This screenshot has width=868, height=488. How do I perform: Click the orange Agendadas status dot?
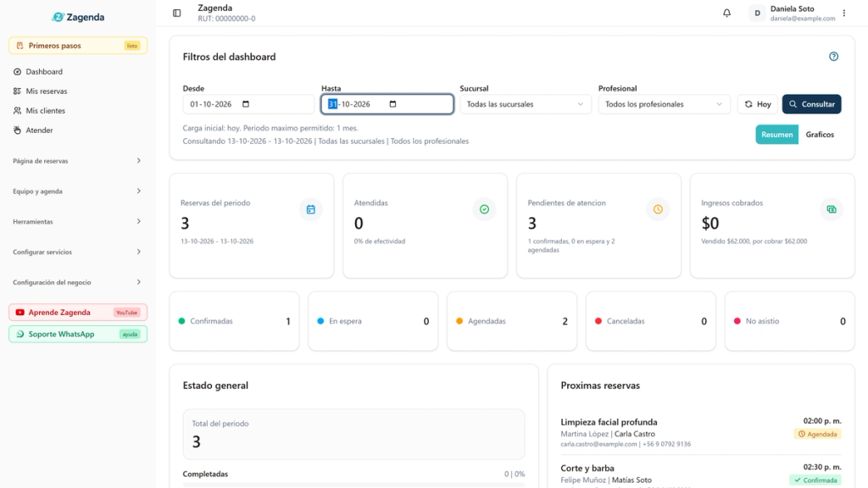click(x=459, y=321)
